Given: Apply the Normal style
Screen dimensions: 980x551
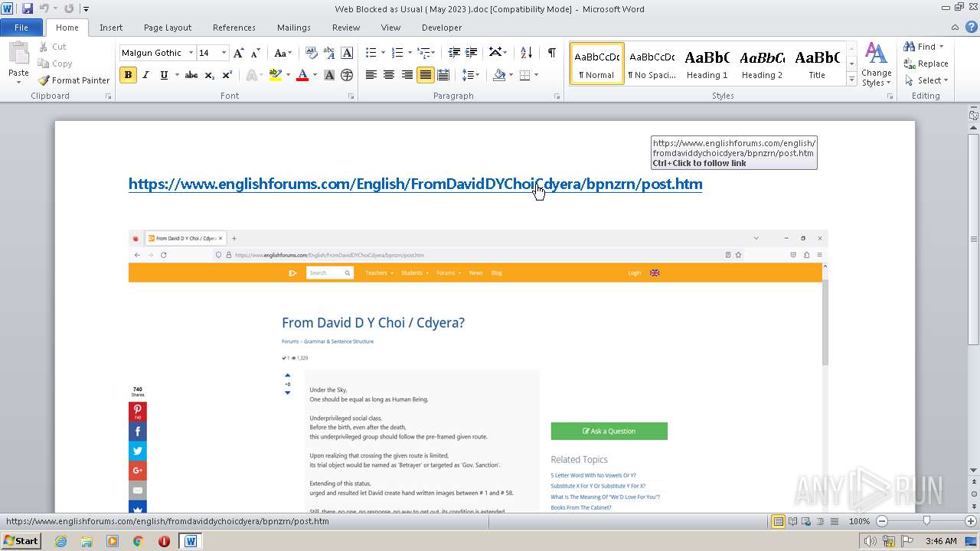Looking at the screenshot, I should [596, 64].
